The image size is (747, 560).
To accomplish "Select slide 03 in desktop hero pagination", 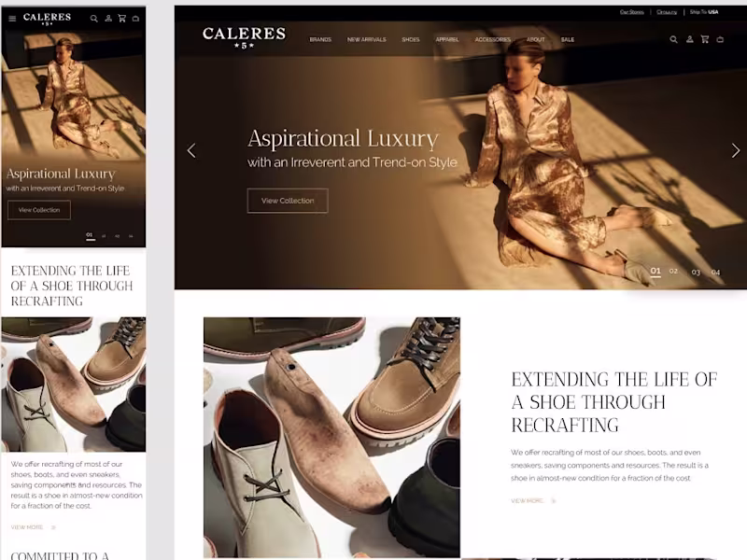I will 696,273.
